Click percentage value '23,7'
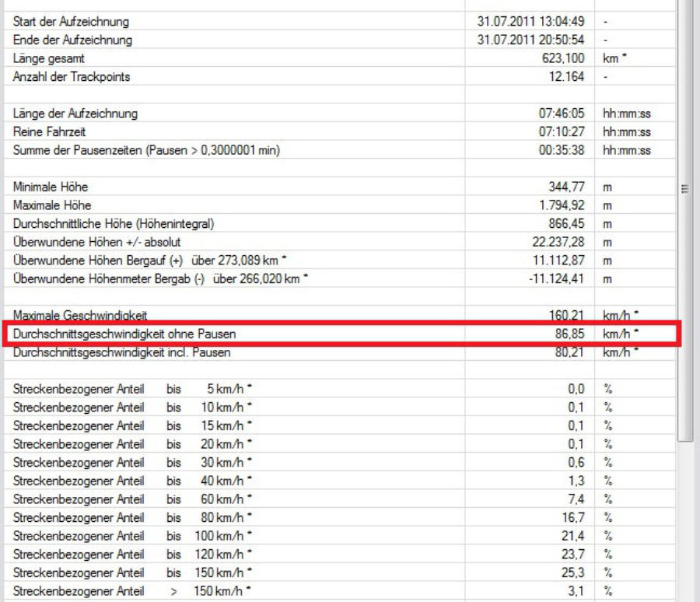Viewport: 700px width, 602px height. click(572, 554)
